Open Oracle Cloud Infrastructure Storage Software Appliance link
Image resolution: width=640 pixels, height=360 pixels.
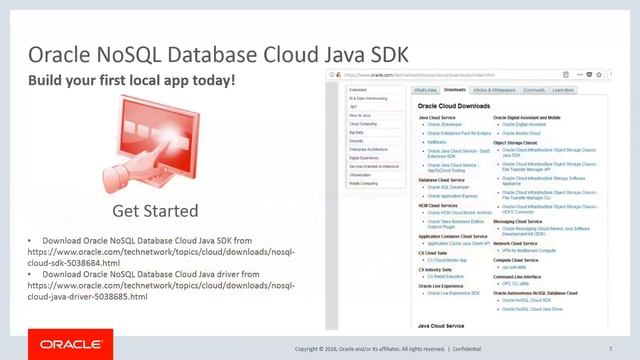[544, 181]
